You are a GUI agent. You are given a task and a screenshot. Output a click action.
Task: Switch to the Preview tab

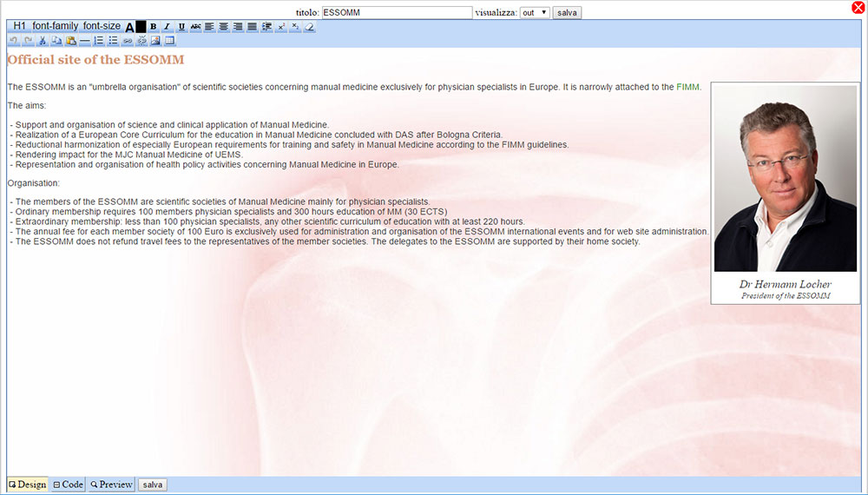tap(111, 485)
